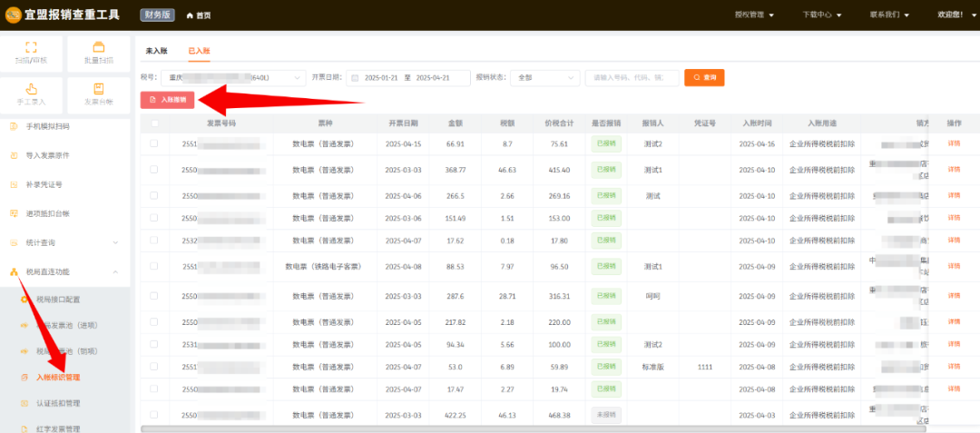Tick the select-all checkbox in table header

coord(154,123)
